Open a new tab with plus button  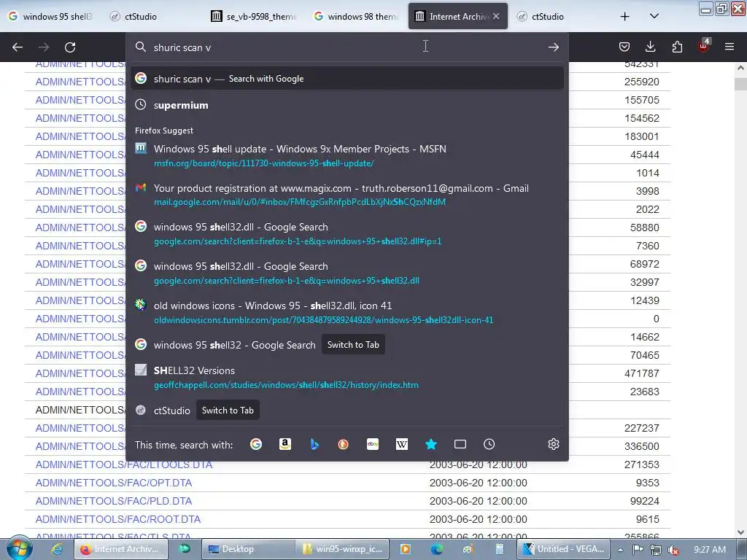click(x=624, y=16)
